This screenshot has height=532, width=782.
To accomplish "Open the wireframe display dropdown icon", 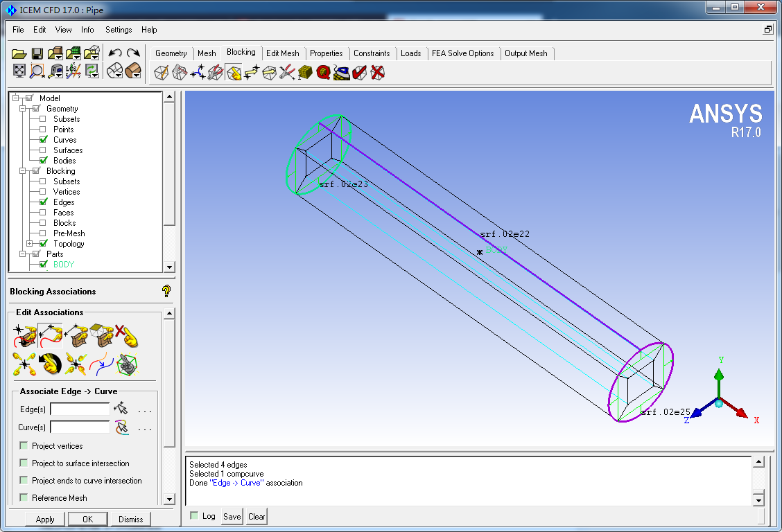I will (x=115, y=71).
